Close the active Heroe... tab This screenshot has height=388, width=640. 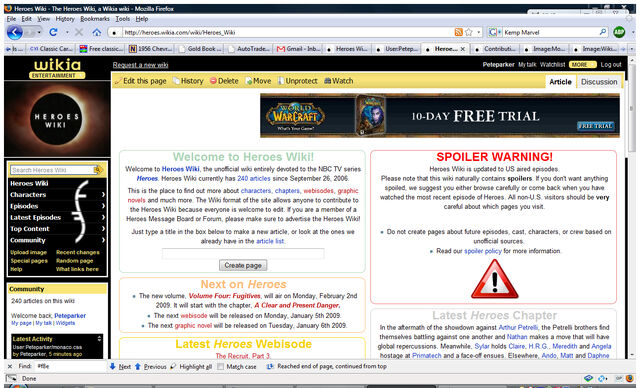(462, 49)
